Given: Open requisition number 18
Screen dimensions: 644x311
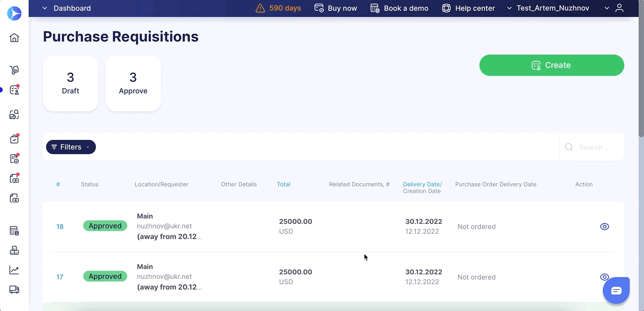Looking at the screenshot, I should (60, 227).
